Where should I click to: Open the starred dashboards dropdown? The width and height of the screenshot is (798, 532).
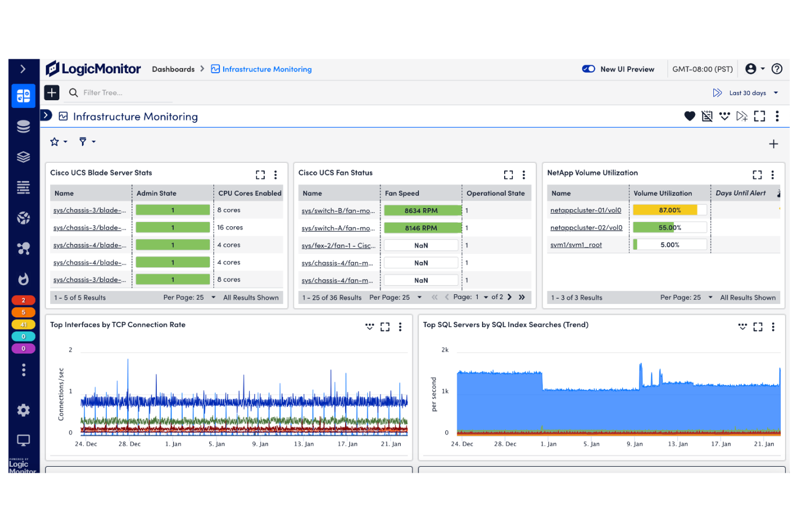(x=58, y=141)
